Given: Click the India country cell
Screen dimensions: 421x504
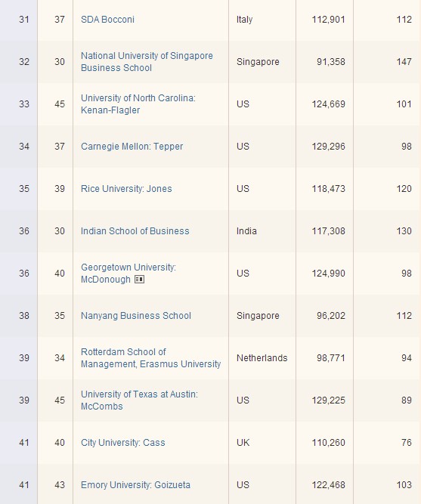Looking at the screenshot, I should point(246,231).
